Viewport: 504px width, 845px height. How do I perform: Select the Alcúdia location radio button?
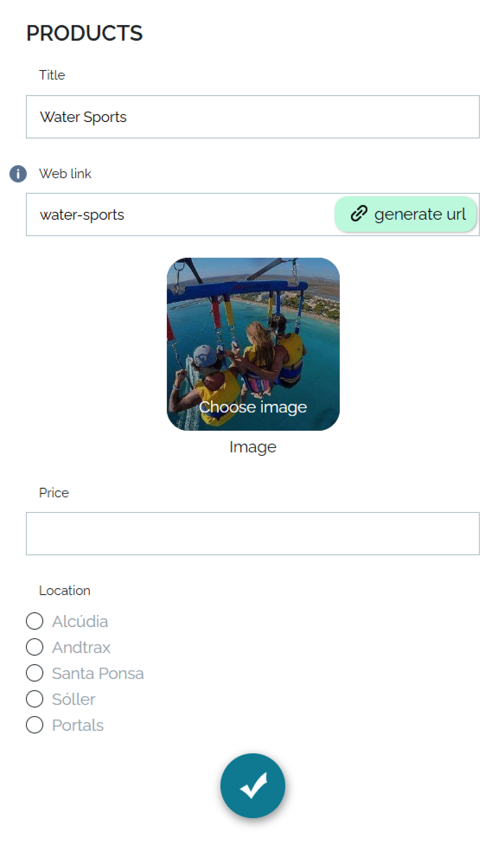(x=35, y=621)
